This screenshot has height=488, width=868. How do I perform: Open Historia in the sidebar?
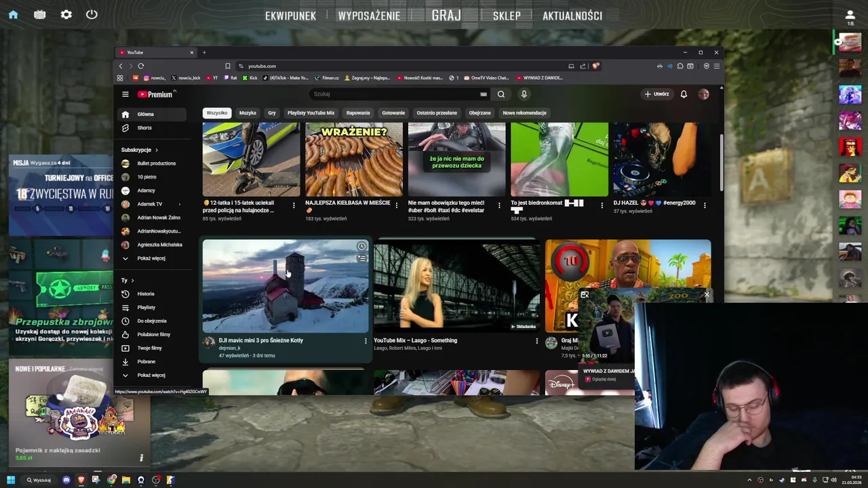[151, 294]
